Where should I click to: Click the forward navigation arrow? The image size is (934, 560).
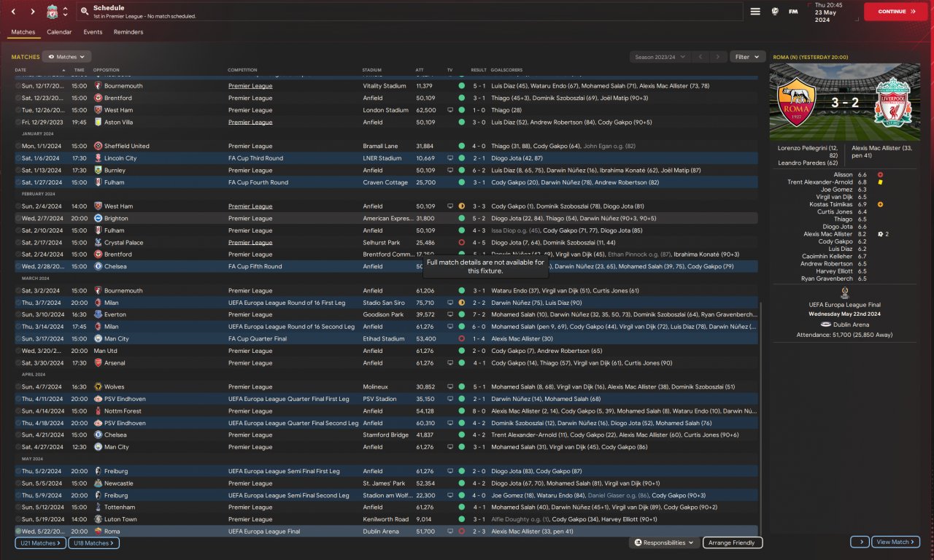pos(33,12)
